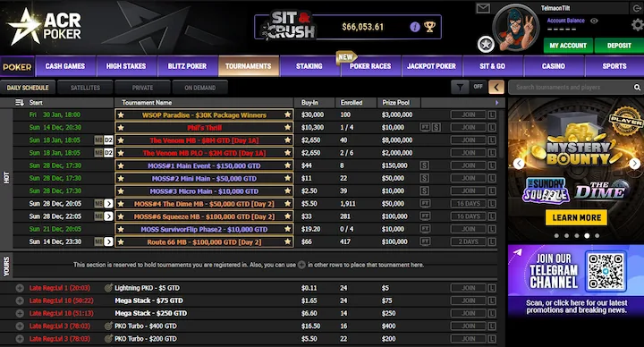Click the 2 DAYS button on Route 66 row
The width and height of the screenshot is (644, 347).
(468, 241)
